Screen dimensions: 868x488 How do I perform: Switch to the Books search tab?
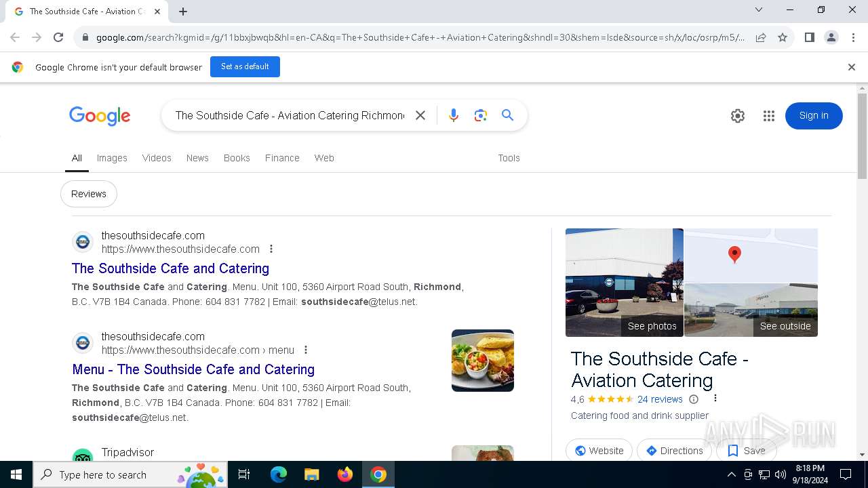click(x=237, y=158)
